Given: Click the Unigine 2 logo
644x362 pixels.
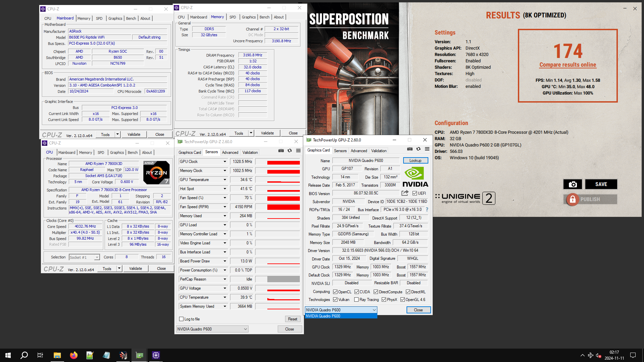Looking at the screenshot, I should coord(465,198).
